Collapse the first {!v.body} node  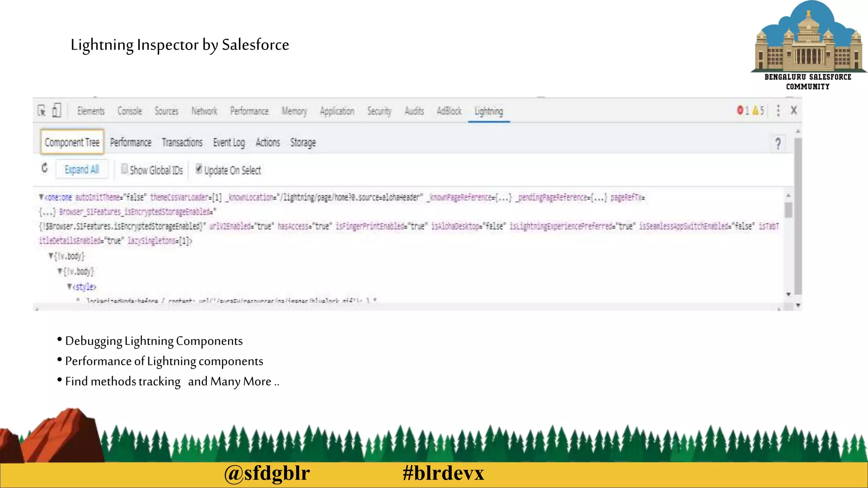51,255
